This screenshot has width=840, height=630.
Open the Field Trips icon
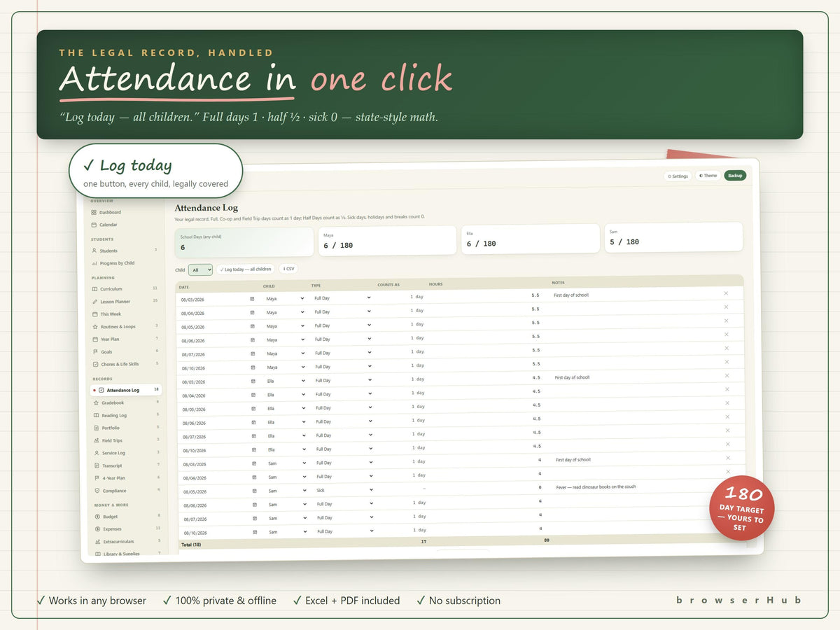(x=96, y=441)
